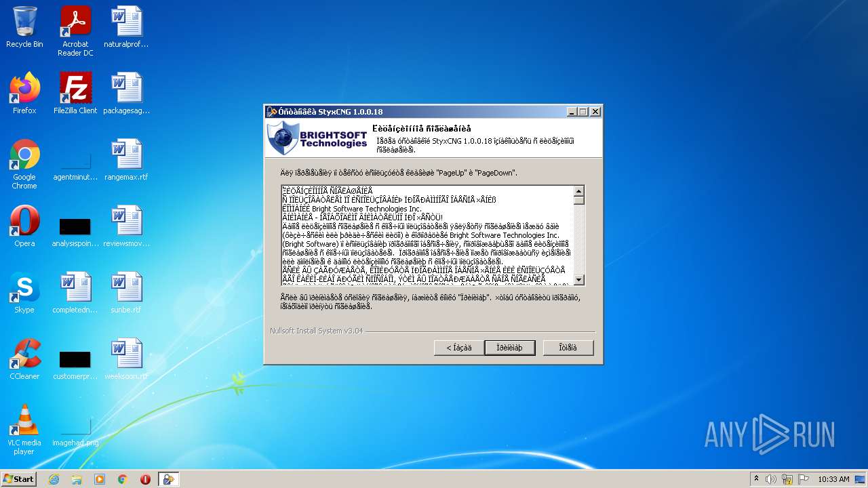
Task: Select the naturalprof Word document icon
Action: 126,27
